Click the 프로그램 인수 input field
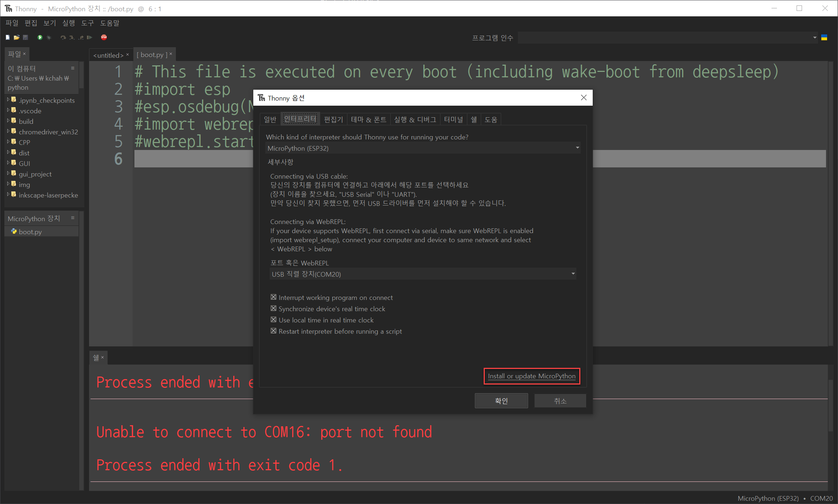 664,38
